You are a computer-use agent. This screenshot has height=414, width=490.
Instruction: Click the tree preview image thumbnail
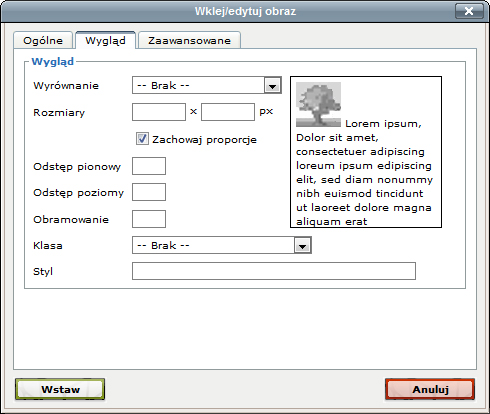tap(318, 104)
